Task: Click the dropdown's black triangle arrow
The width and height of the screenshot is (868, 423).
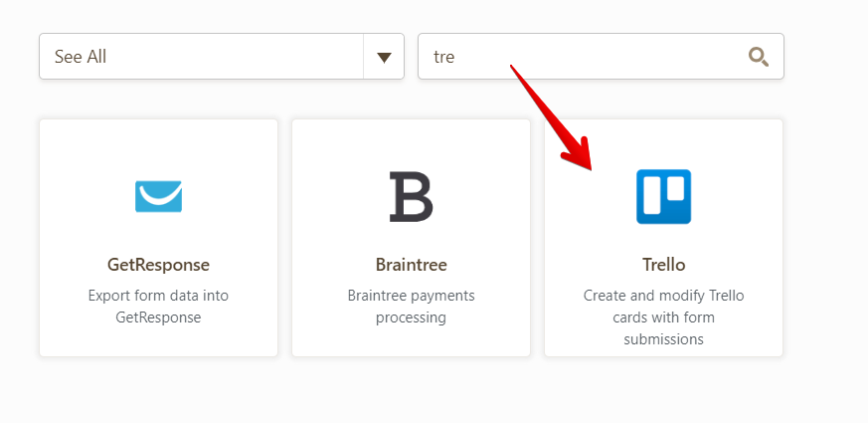Action: (384, 57)
